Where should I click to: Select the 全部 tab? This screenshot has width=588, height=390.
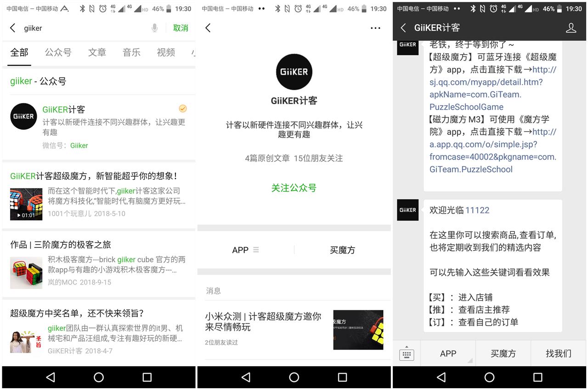19,53
